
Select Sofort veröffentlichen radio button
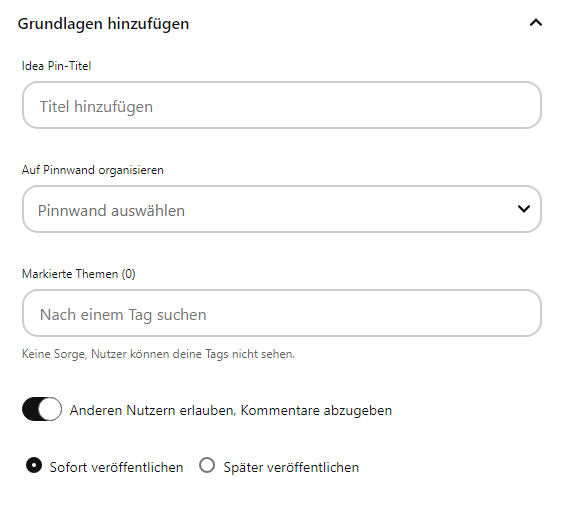34,465
